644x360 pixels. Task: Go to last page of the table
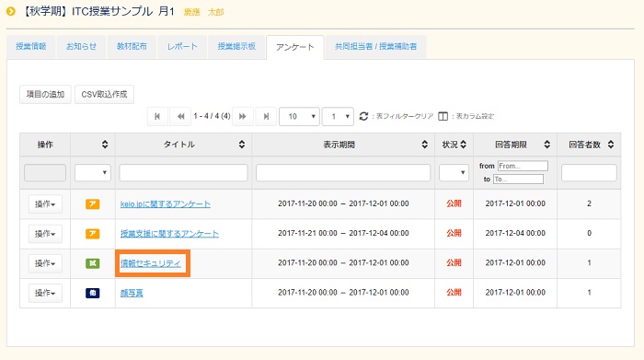(266, 116)
